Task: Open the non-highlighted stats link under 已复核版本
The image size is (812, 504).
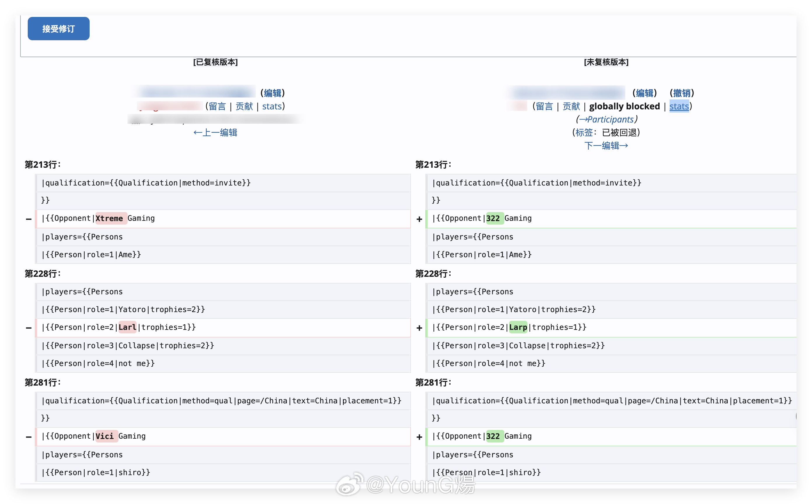Action: (x=272, y=106)
